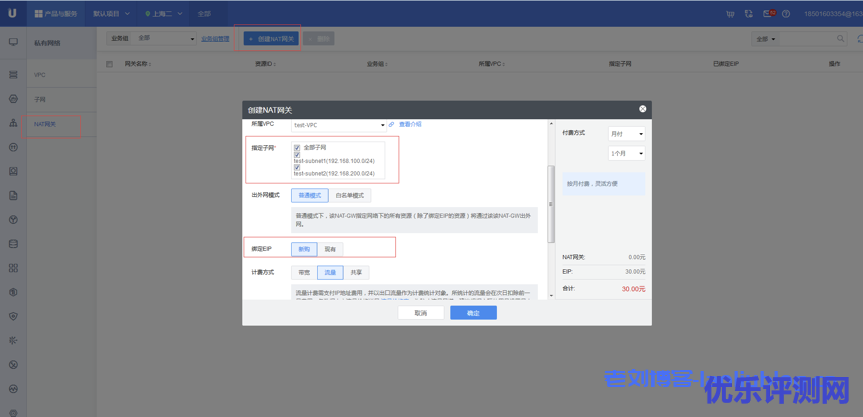The image size is (863, 417).
Task: Click the dialog's vertical scrollbar thumb
Action: [x=551, y=204]
